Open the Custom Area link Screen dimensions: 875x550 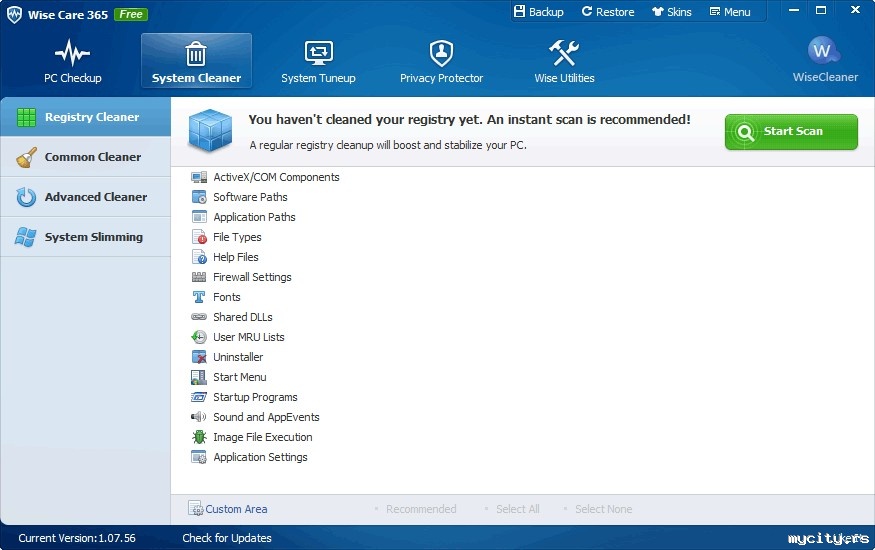236,509
